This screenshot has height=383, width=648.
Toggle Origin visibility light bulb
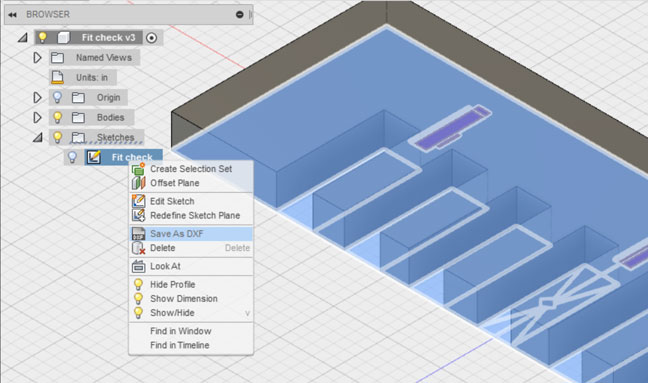[57, 98]
